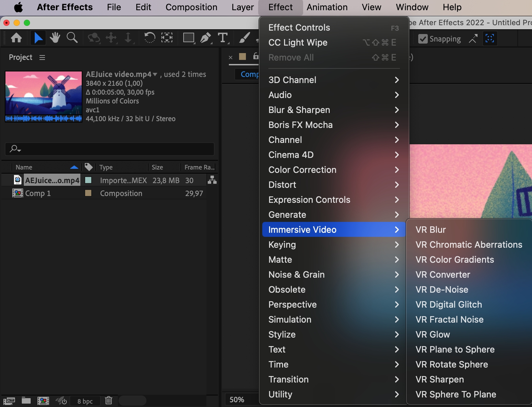Expand the Distort submenu
This screenshot has width=532, height=407.
coord(334,185)
